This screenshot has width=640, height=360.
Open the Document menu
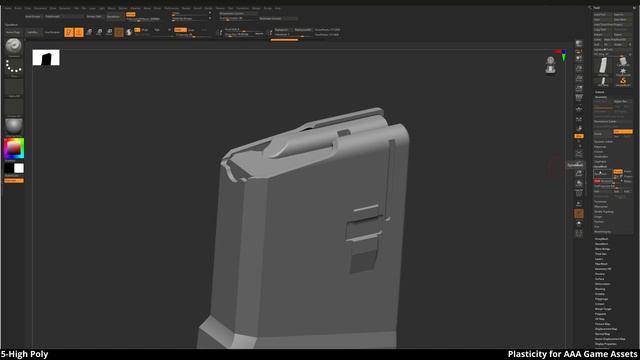40,8
